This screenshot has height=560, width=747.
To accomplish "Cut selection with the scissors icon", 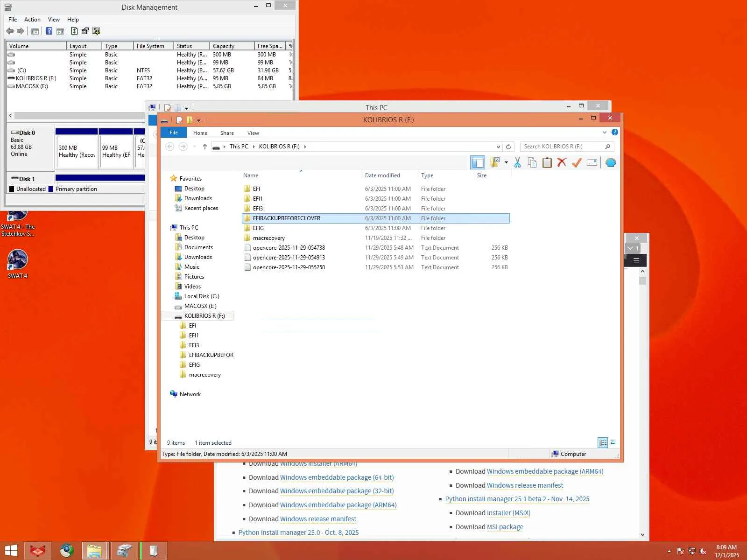I will 517,162.
